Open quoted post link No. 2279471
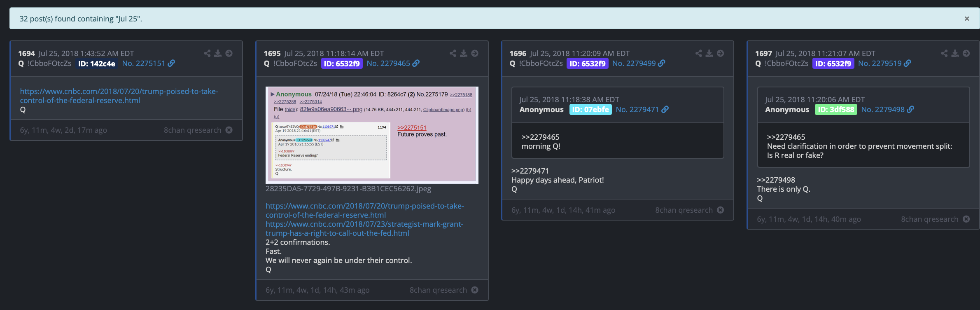 (642, 109)
